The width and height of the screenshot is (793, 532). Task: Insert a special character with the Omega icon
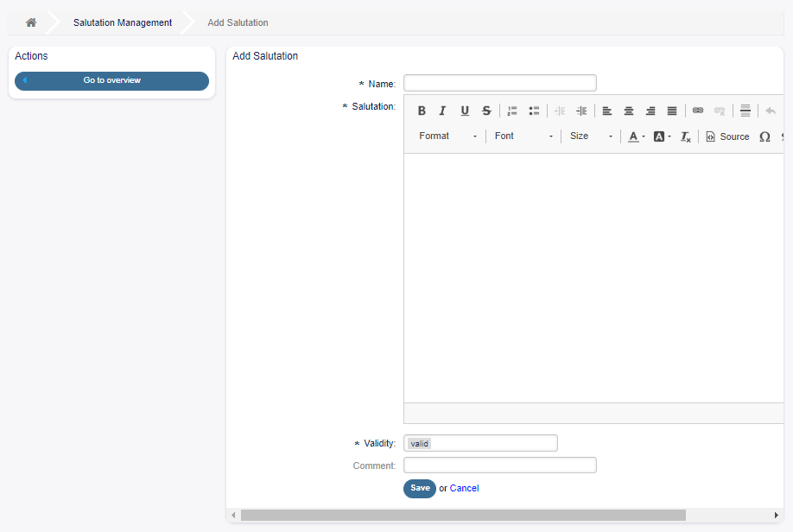click(764, 136)
